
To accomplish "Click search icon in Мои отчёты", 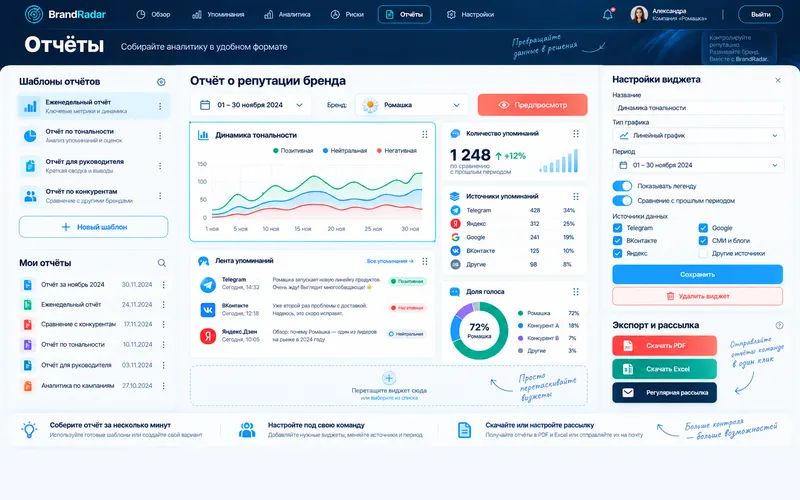I will point(162,263).
